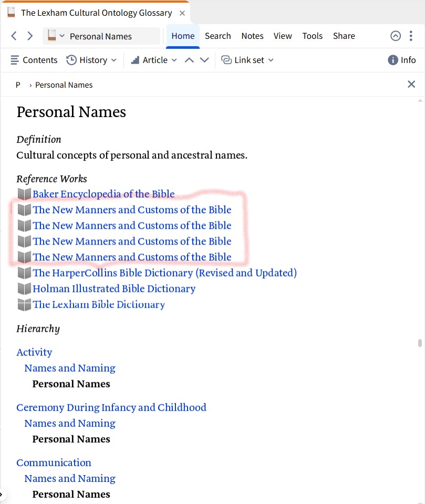
Task: Open Names and Naming under Ceremony During Infancy
Action: click(x=70, y=423)
